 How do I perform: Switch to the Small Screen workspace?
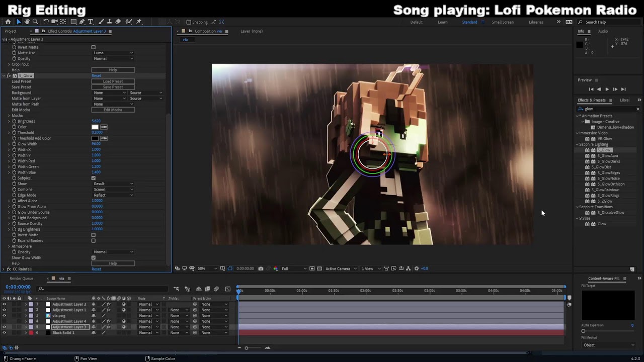[x=503, y=22]
